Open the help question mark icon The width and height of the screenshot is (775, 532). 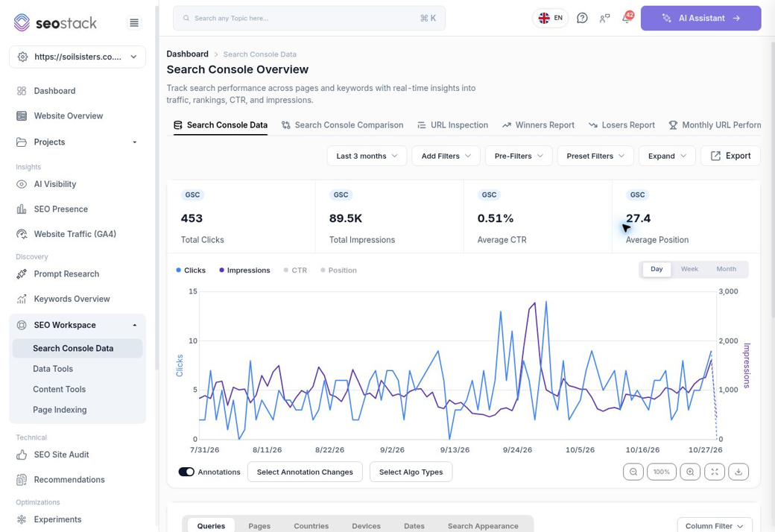pos(582,19)
